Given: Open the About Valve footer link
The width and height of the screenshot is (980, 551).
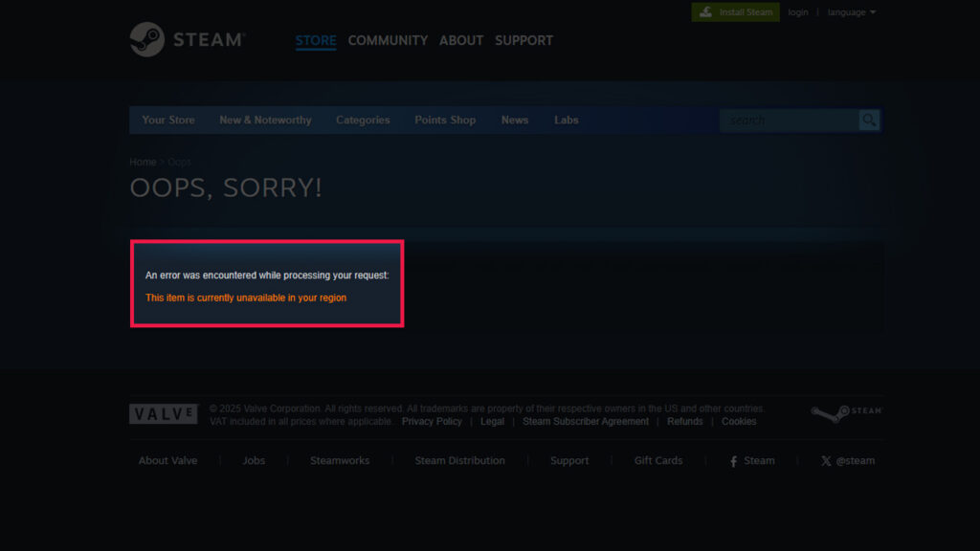Looking at the screenshot, I should (167, 461).
